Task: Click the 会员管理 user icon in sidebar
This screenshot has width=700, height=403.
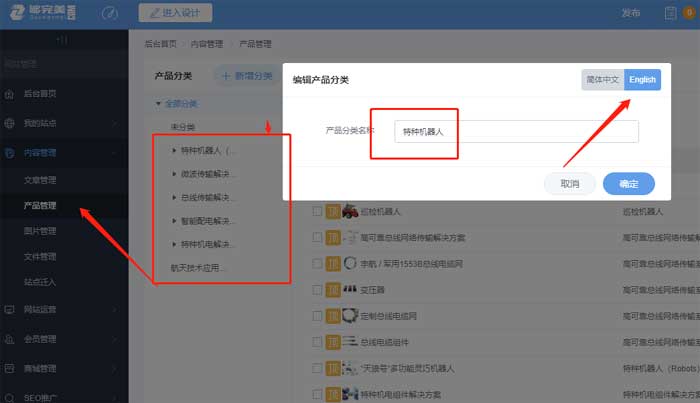Action: 10,339
